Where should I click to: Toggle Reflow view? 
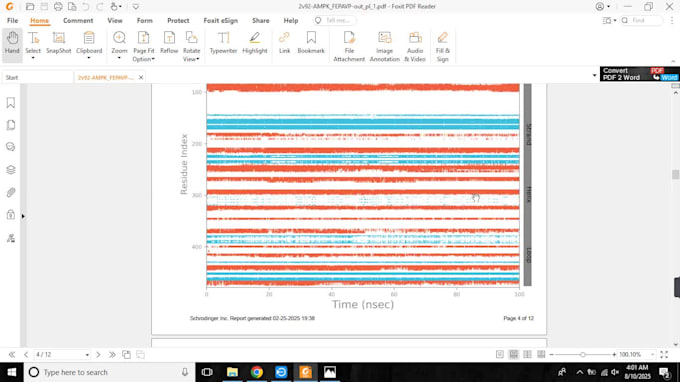coord(169,43)
